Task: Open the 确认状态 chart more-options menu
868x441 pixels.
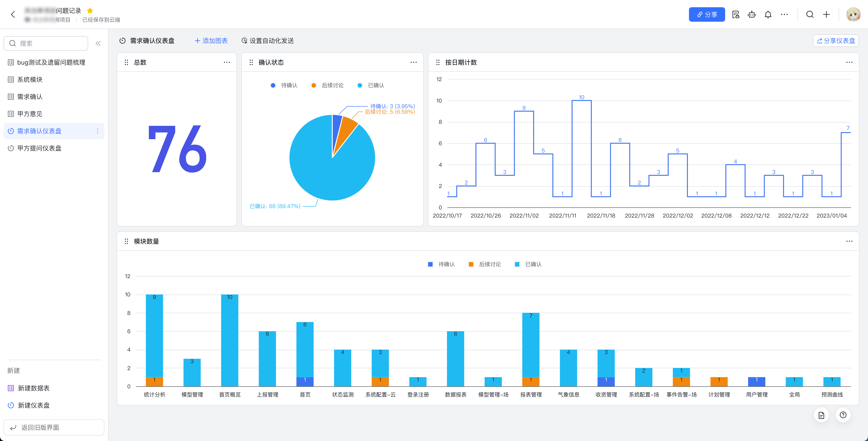Action: click(x=413, y=62)
